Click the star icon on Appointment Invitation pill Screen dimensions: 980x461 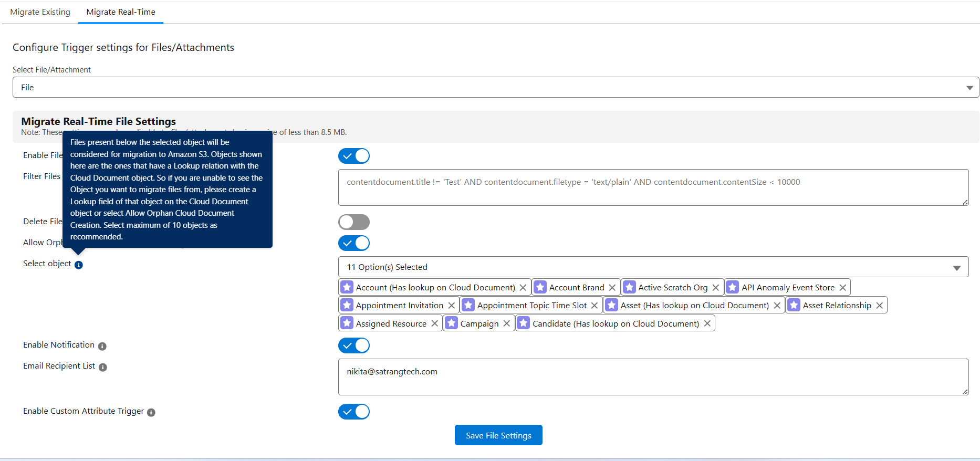pyautogui.click(x=347, y=305)
